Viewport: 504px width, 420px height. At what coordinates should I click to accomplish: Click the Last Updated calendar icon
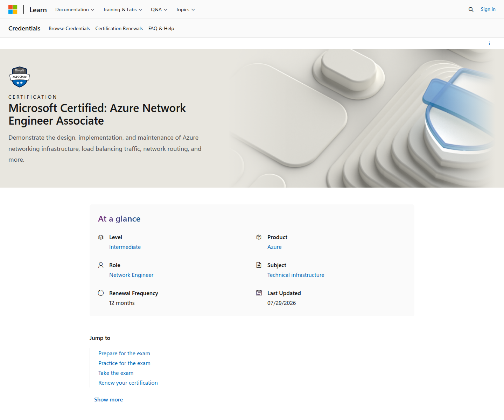coord(259,293)
